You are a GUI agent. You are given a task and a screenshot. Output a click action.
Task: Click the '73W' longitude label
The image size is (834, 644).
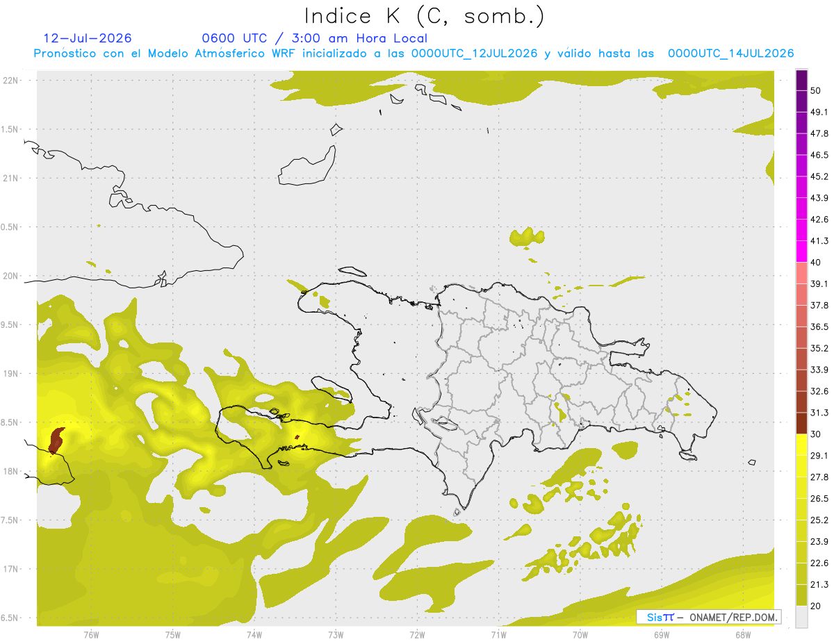tap(336, 634)
